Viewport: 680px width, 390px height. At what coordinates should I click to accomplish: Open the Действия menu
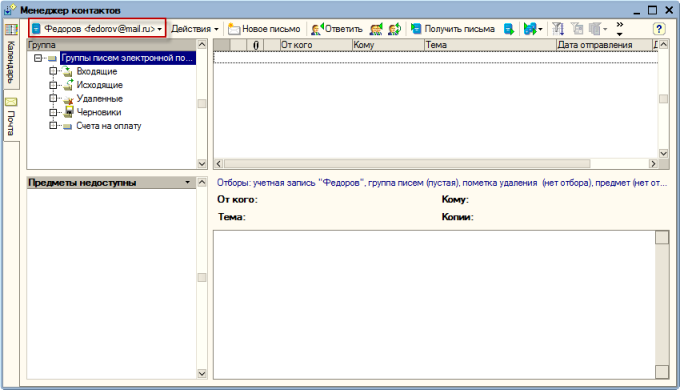pos(195,29)
